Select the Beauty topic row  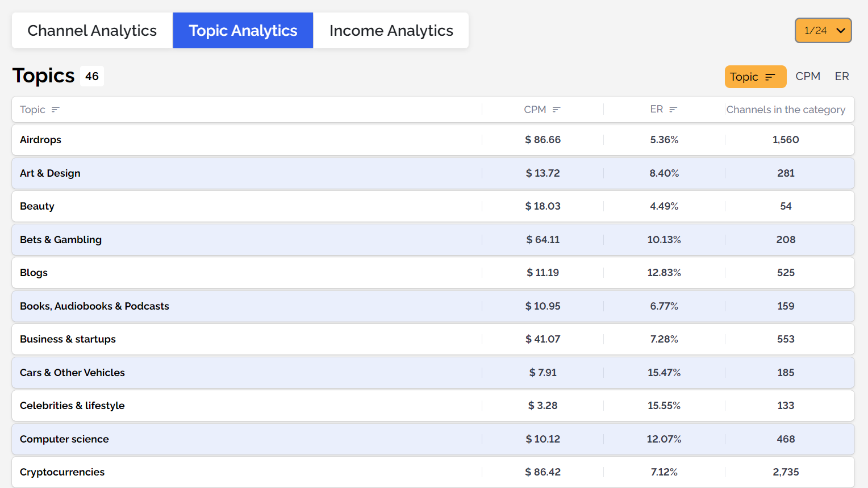[433, 206]
